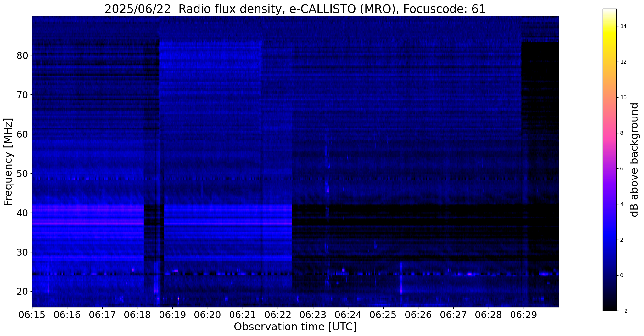Screen dimensions: 644x336
Task: Click the 50 MHz frequency tick label
Action: click(x=22, y=174)
